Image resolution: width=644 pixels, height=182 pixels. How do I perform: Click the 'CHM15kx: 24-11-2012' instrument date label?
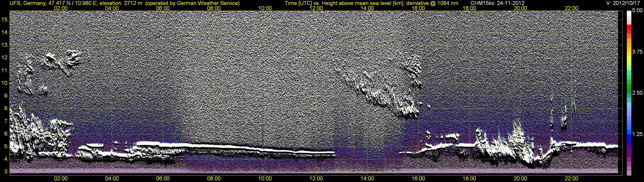pos(498,3)
